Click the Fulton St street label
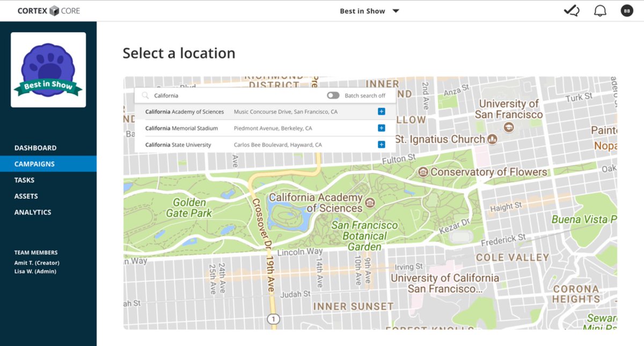This screenshot has width=644, height=346. [399, 159]
